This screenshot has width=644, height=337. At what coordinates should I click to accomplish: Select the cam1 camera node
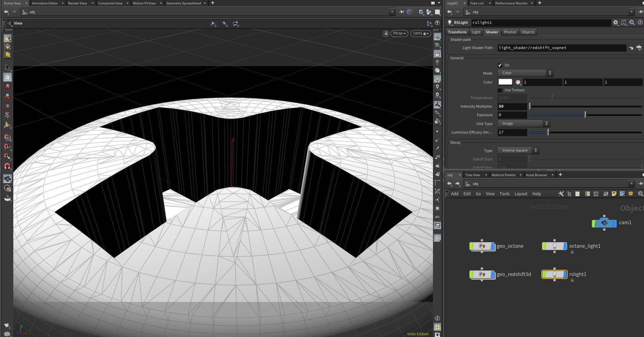tap(604, 223)
